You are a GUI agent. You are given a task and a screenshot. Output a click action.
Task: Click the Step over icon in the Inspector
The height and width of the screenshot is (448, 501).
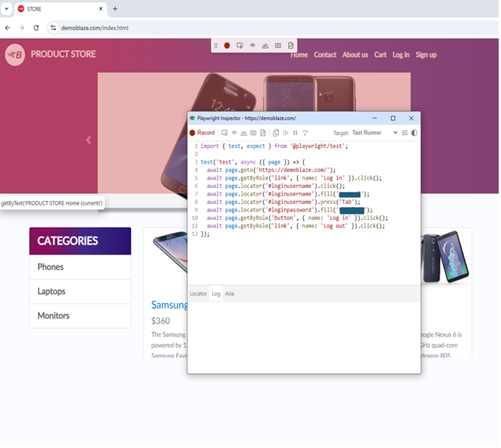tap(305, 133)
